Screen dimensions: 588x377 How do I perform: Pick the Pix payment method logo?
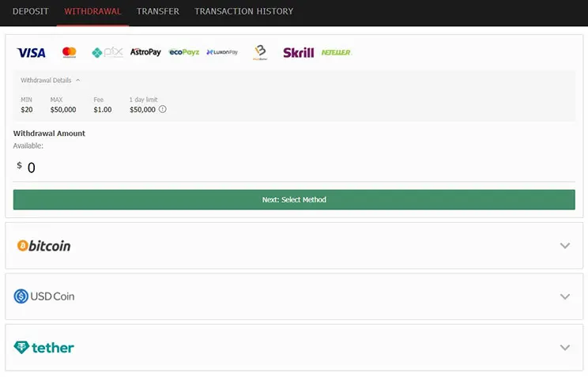[107, 53]
